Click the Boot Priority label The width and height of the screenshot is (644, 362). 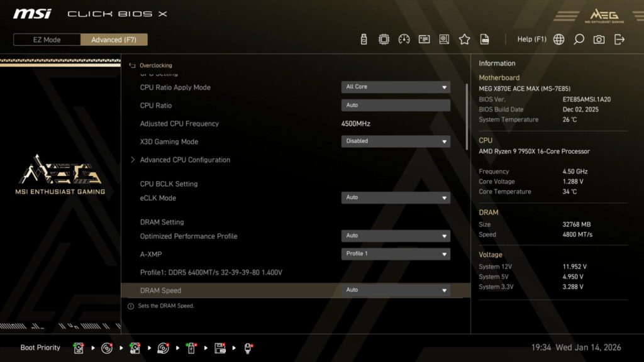tap(40, 348)
